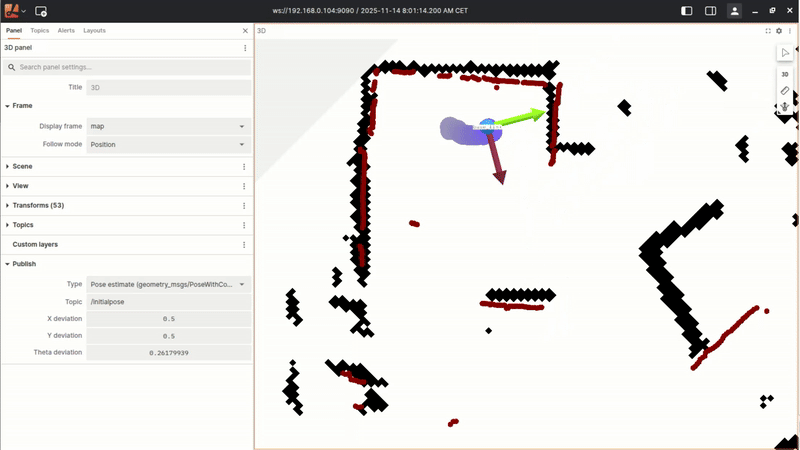Click the Search panel settings field
The width and height of the screenshot is (800, 450).
point(127,67)
